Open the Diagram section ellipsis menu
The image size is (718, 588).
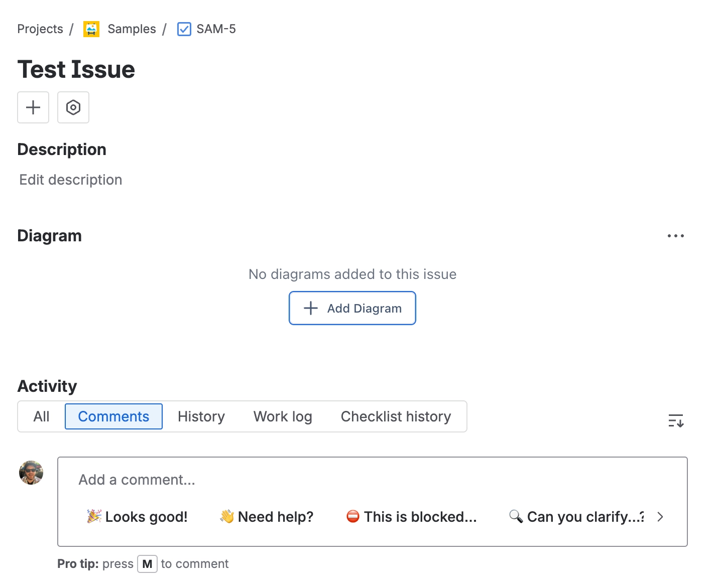[x=675, y=235]
